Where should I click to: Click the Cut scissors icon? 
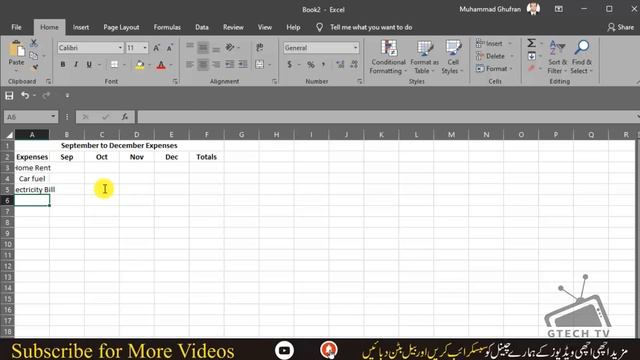click(34, 42)
